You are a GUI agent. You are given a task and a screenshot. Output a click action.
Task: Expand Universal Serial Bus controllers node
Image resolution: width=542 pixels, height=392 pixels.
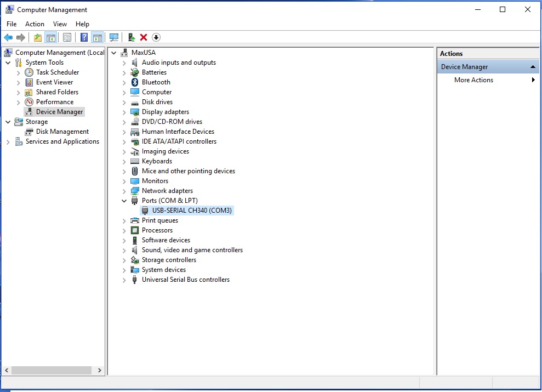coord(124,280)
